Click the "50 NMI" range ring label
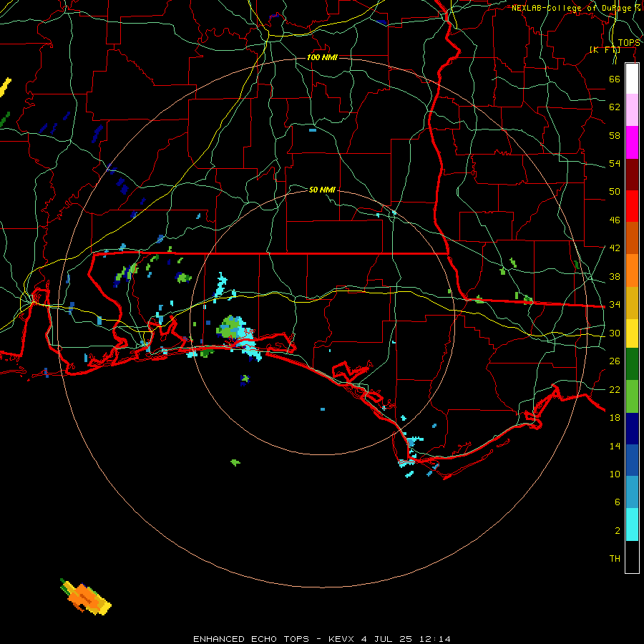Screen dimensions: 644x644 coord(322,190)
